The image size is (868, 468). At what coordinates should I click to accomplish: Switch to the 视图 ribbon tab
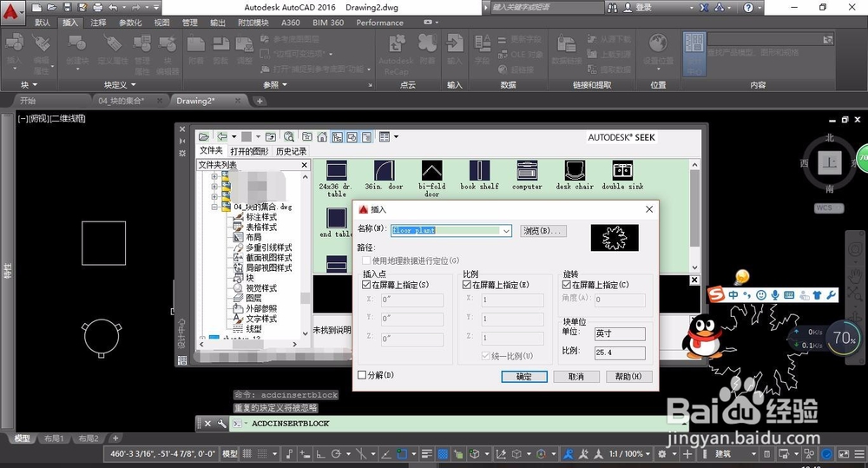pos(161,23)
